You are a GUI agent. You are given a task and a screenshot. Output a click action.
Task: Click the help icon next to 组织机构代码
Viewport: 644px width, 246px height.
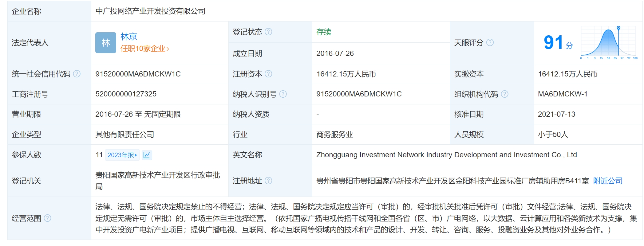[x=505, y=94]
